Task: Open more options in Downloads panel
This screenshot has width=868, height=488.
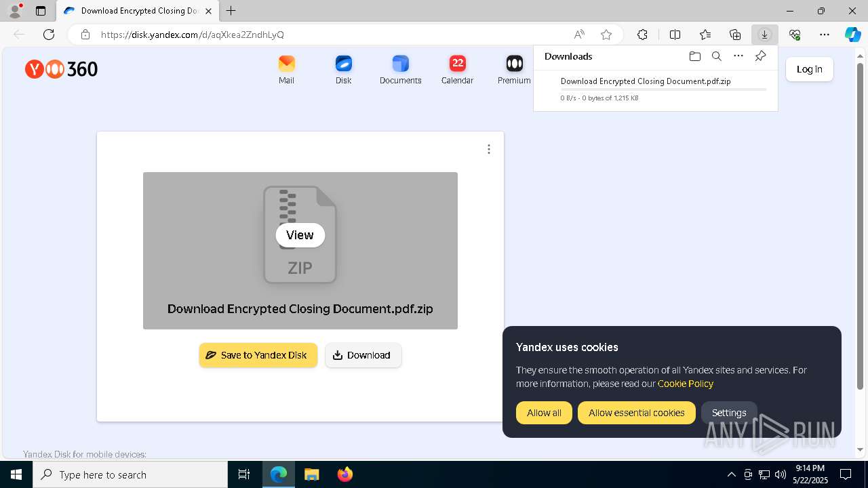Action: pyautogui.click(x=738, y=56)
